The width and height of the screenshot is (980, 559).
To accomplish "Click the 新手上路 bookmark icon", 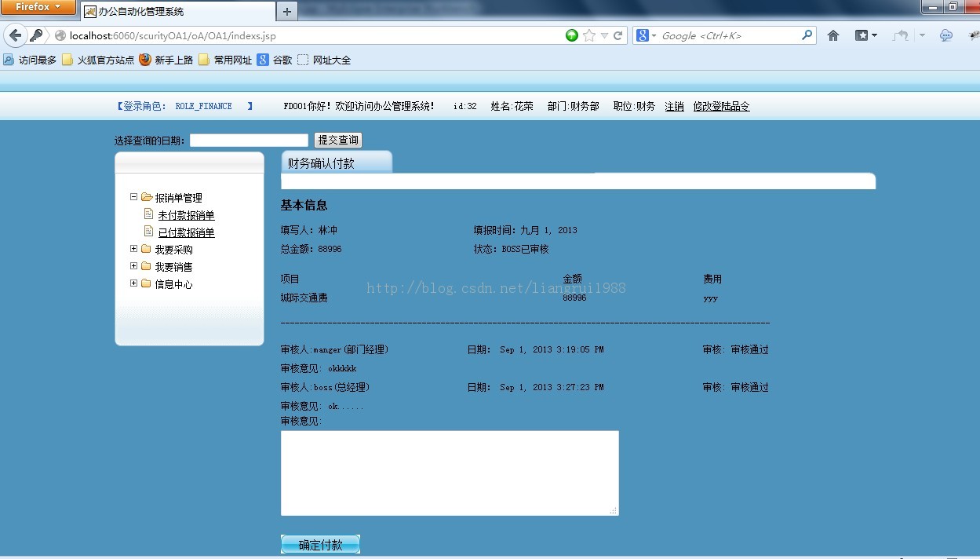I will click(x=144, y=59).
